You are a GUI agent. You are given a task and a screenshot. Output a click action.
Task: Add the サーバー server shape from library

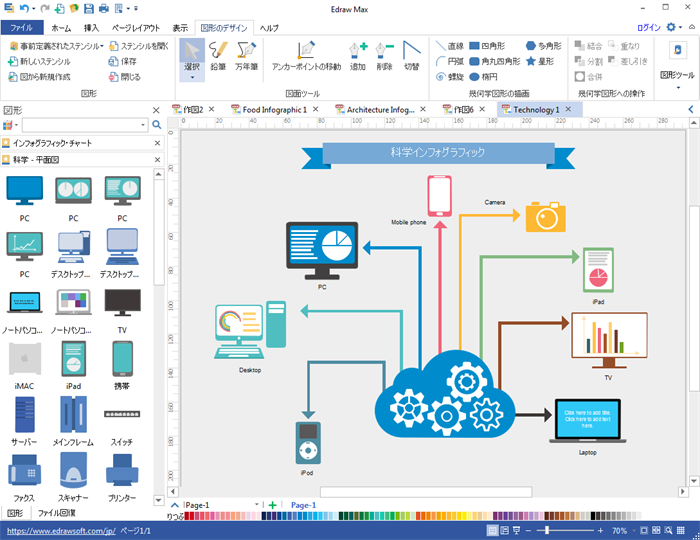click(x=24, y=420)
